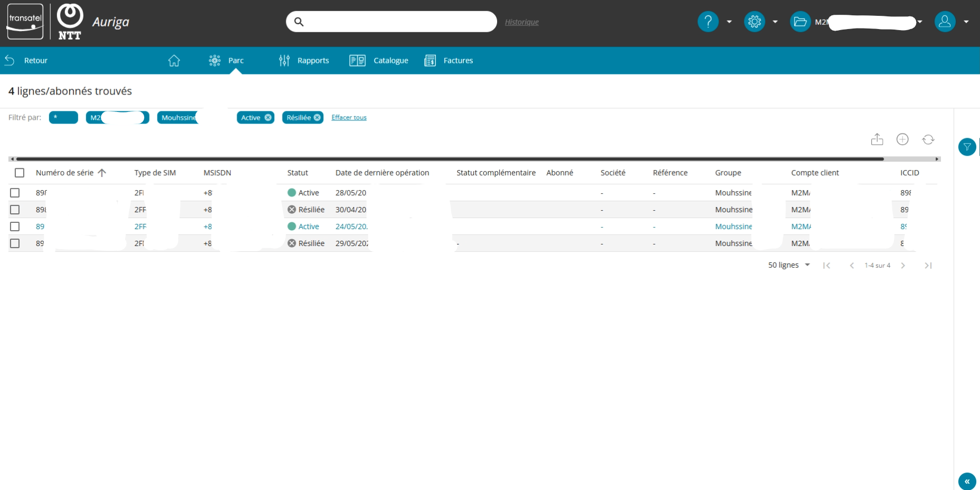Image resolution: width=980 pixels, height=490 pixels.
Task: Click the 24/05 date cell
Action: pos(351,227)
